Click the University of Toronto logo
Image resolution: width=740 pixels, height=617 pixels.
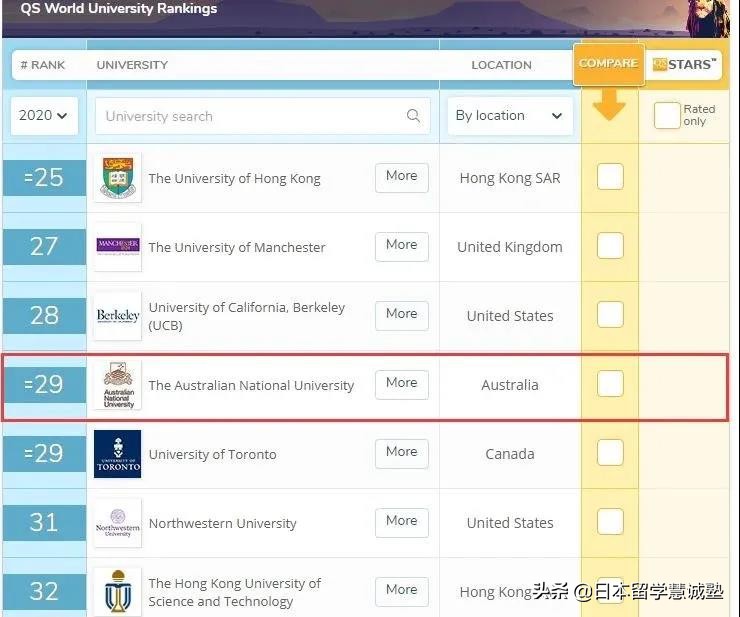118,454
